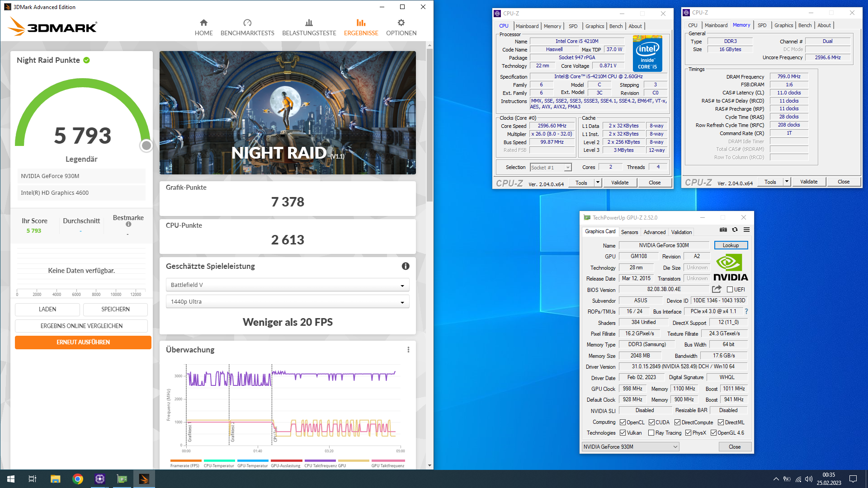The width and height of the screenshot is (868, 488).
Task: Click the score gauge handle knob
Action: [146, 145]
